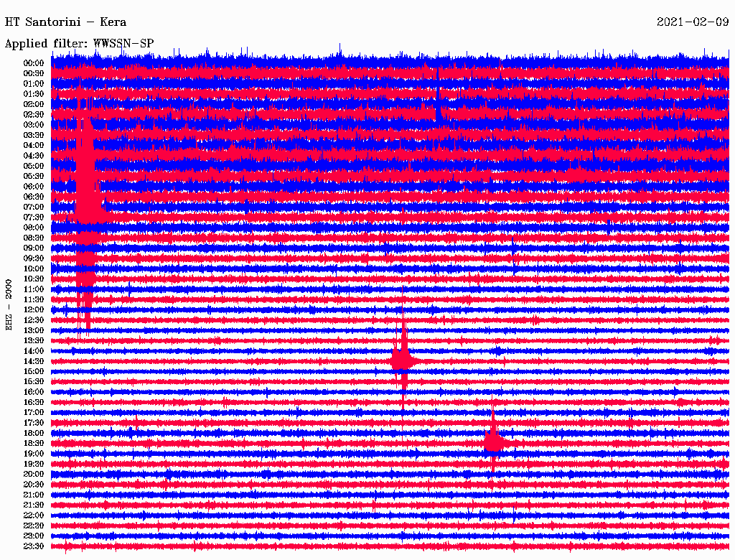735x560 pixels.
Task: Click the 'HT Santorini - Kera' station title
Action: click(65, 22)
